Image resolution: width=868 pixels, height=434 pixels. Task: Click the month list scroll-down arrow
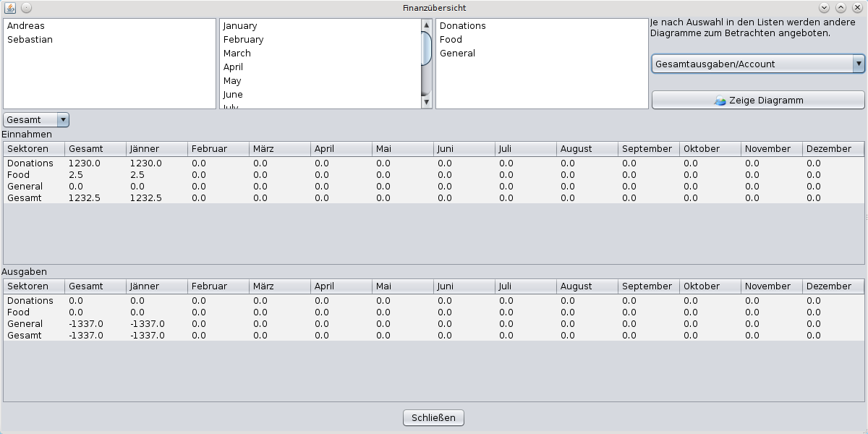point(427,102)
